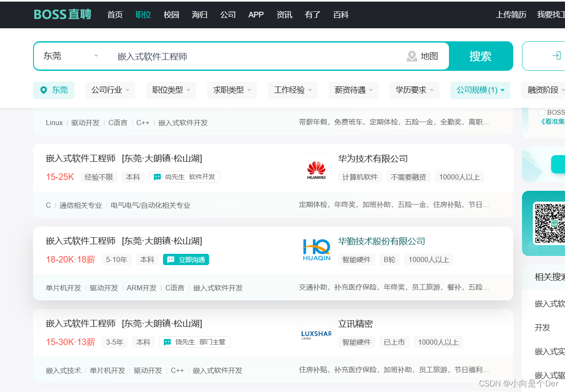Viewport: 565px width, 392px height.
Task: Click 开发 in related searches
Action: (542, 328)
